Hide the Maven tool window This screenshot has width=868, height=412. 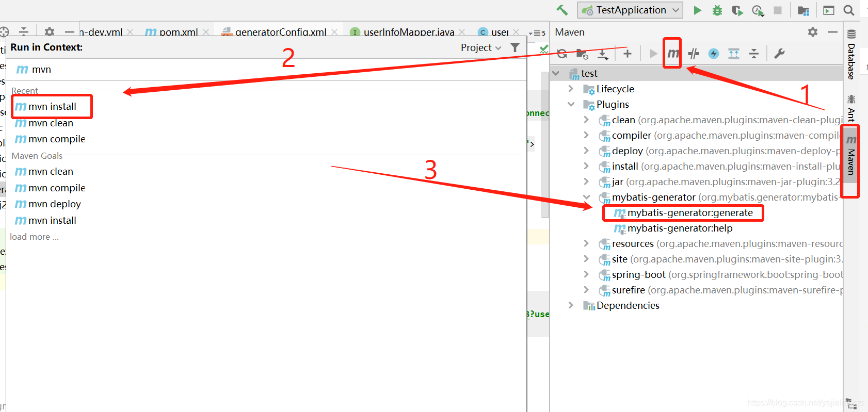832,32
